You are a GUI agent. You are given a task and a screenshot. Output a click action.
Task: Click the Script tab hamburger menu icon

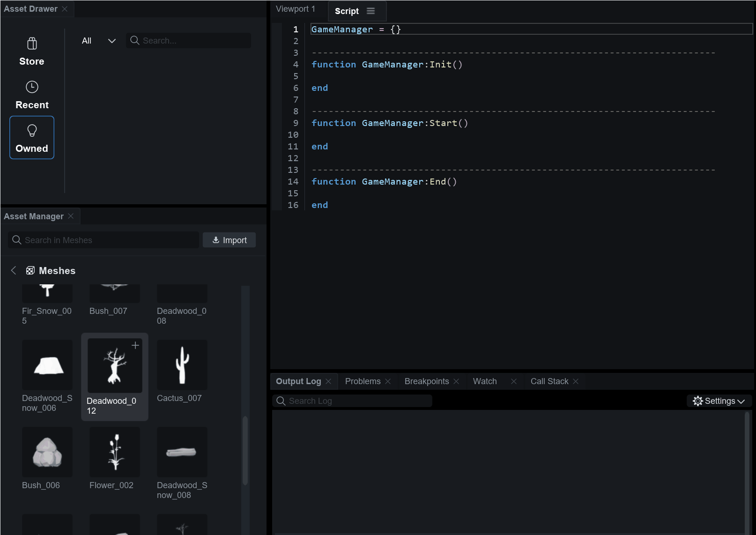[x=371, y=11]
